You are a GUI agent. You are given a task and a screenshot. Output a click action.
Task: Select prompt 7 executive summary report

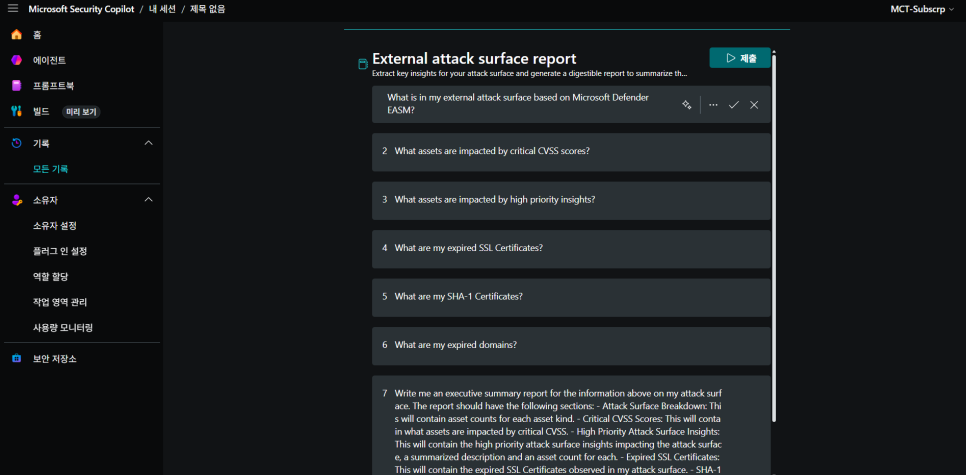(x=571, y=425)
